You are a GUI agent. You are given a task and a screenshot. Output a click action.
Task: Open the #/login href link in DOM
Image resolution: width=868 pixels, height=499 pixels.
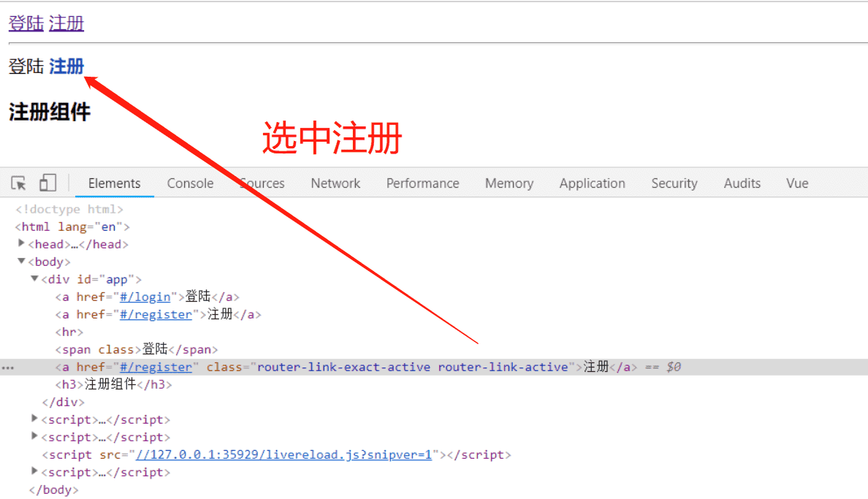click(x=145, y=296)
